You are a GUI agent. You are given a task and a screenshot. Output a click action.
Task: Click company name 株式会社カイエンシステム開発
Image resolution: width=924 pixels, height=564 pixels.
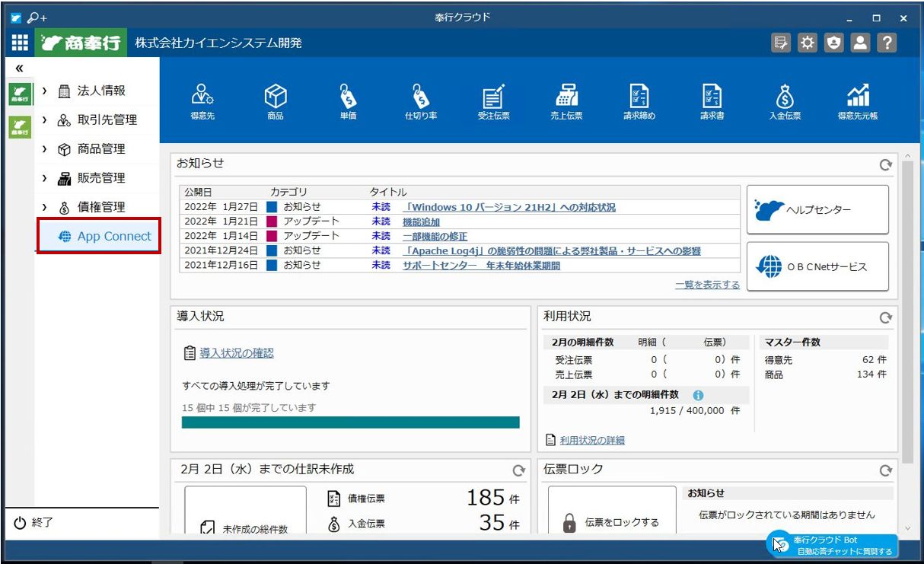point(218,43)
